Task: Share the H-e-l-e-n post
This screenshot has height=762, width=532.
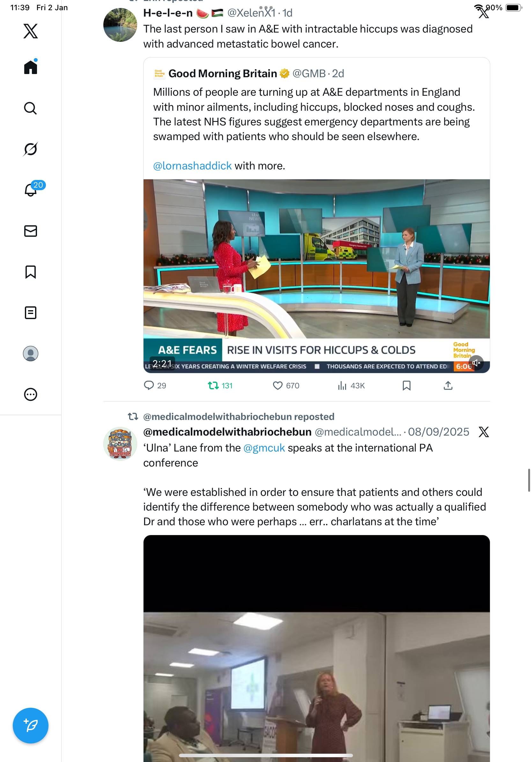Action: point(448,385)
